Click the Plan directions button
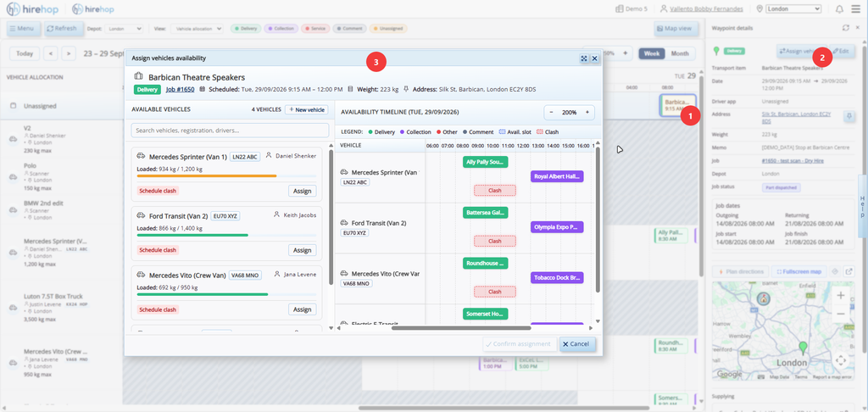The image size is (868, 412). coord(740,272)
